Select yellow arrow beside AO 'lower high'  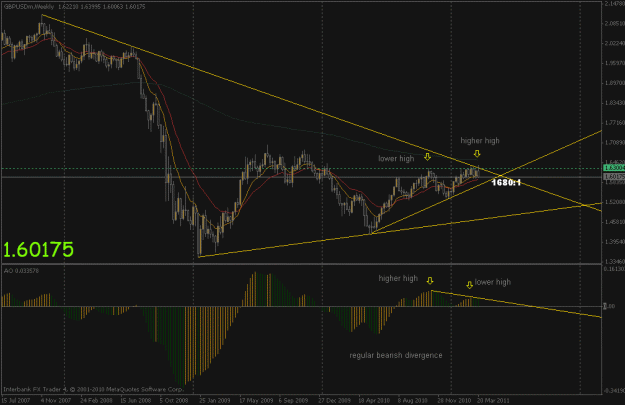[x=470, y=285]
